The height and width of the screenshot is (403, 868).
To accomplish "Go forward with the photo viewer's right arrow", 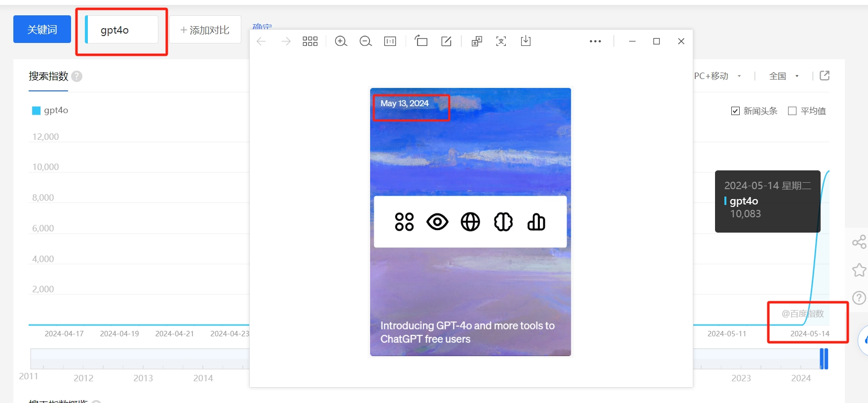I will point(286,41).
